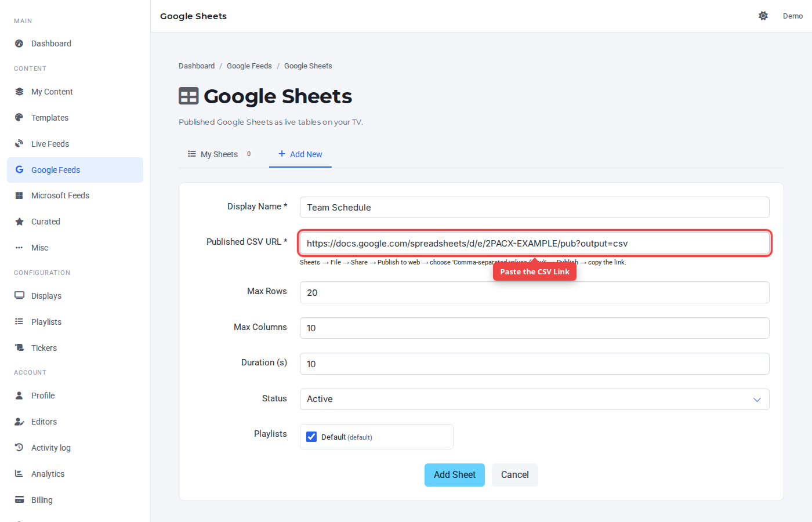Open Profile account page

(x=75, y=396)
